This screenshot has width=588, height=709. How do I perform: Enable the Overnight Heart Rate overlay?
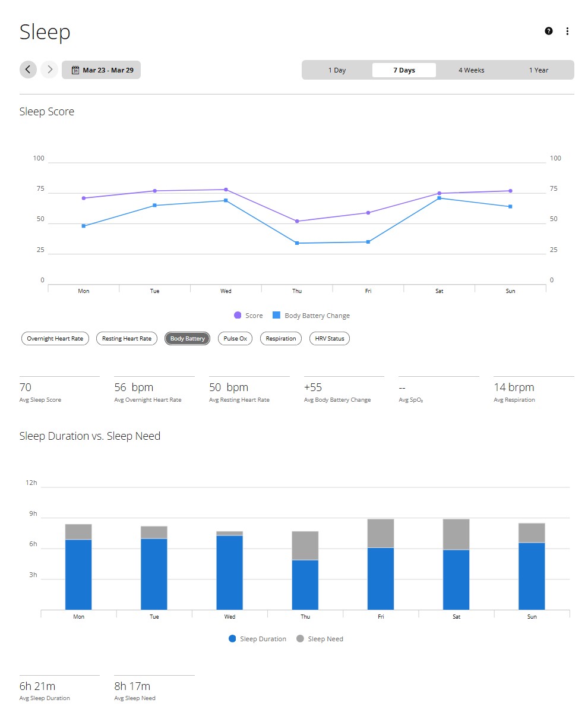tap(55, 338)
